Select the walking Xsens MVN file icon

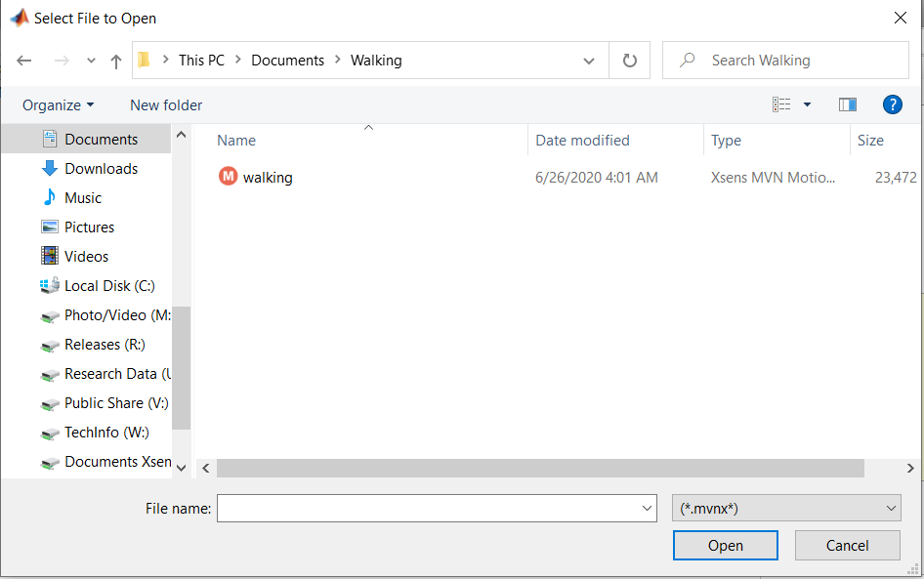pyautogui.click(x=228, y=177)
